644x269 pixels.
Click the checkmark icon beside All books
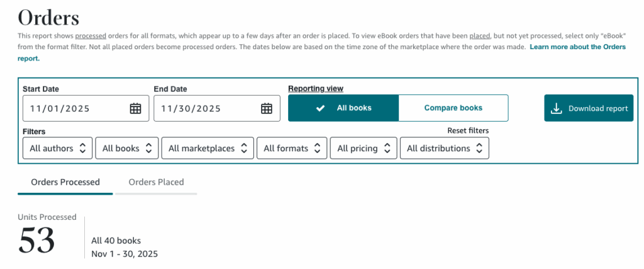coord(321,108)
